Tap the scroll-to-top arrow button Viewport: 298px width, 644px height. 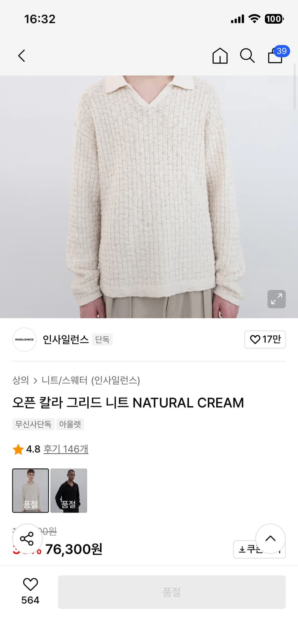tap(270, 539)
